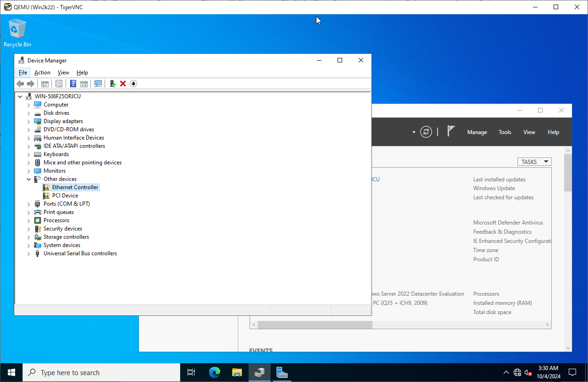Screen dimensions: 588x382
Task: Open the Help menu in Device Manager
Action: coord(82,73)
